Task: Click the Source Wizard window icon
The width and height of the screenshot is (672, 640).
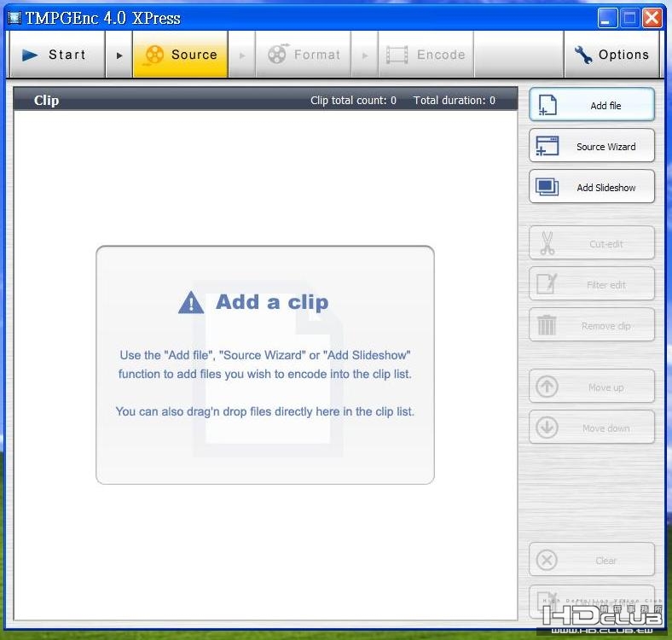Action: tap(547, 146)
